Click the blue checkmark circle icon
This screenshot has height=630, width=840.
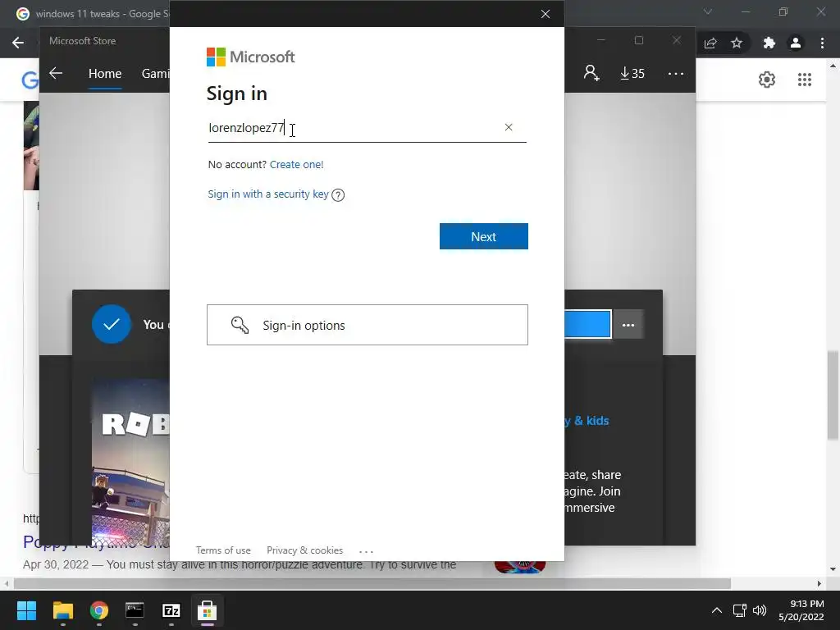click(112, 324)
